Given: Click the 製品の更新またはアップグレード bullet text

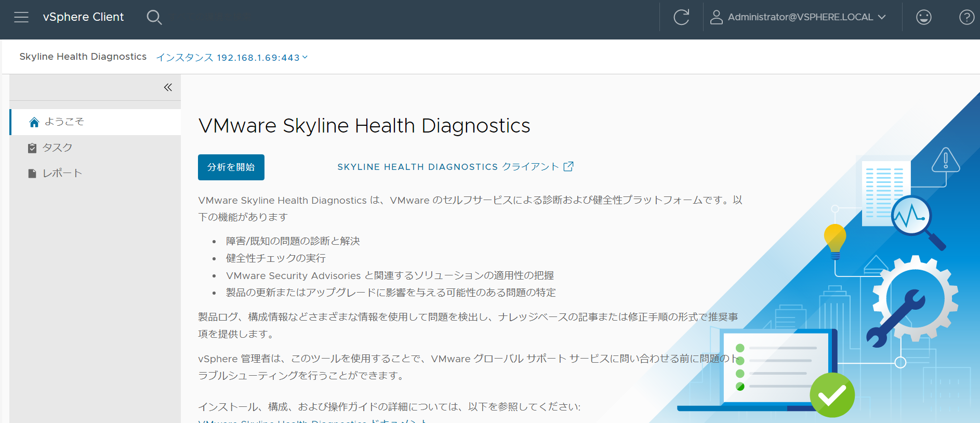Looking at the screenshot, I should point(391,293).
